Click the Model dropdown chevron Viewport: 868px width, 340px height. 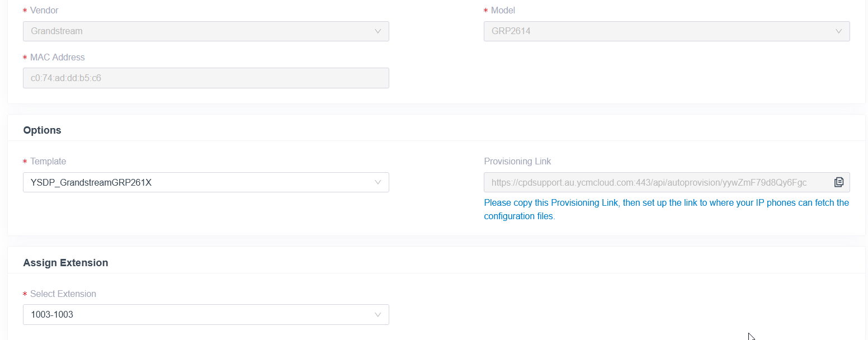[x=839, y=31]
